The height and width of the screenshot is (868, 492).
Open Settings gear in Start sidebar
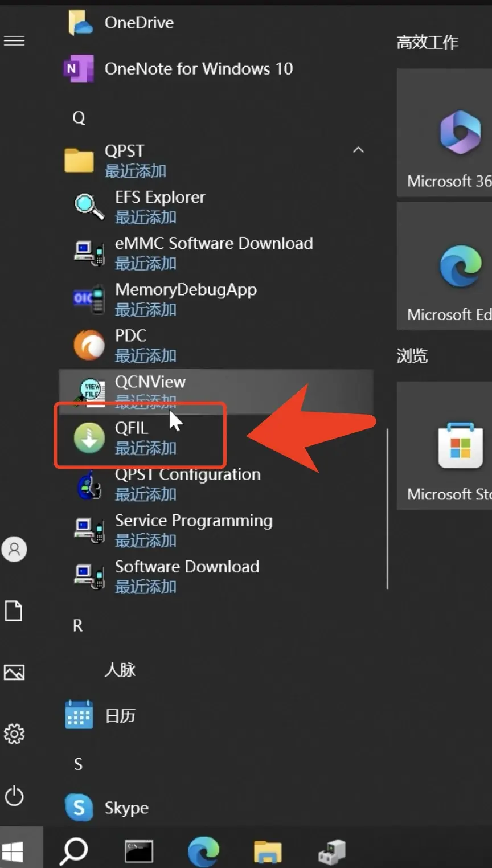[x=14, y=734]
